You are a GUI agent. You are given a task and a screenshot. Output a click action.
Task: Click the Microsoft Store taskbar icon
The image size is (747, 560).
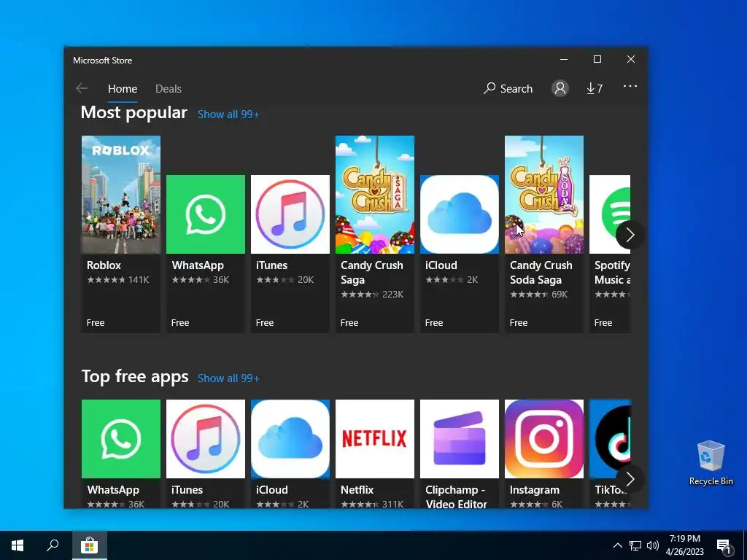click(89, 545)
